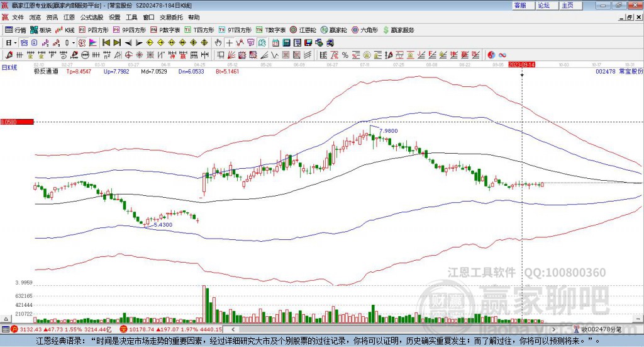644x347 pixels.
Task: Click the 5.4300 low price label
Action: (x=163, y=224)
